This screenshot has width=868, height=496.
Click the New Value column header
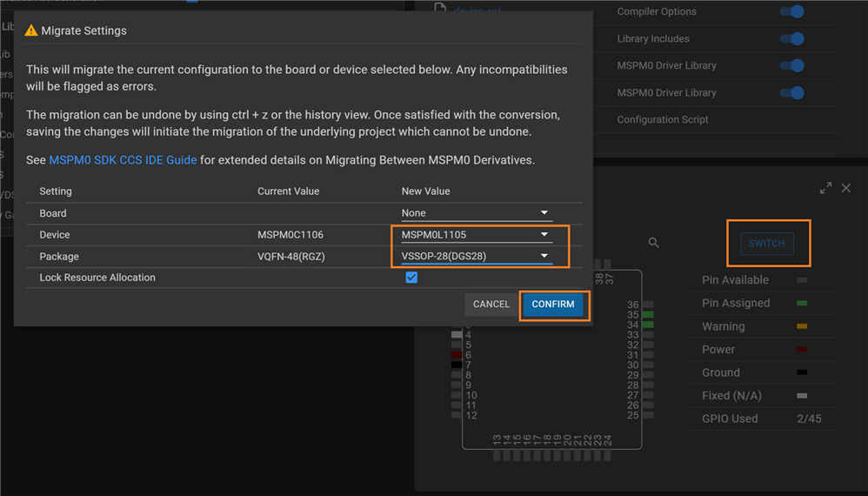pyautogui.click(x=425, y=191)
